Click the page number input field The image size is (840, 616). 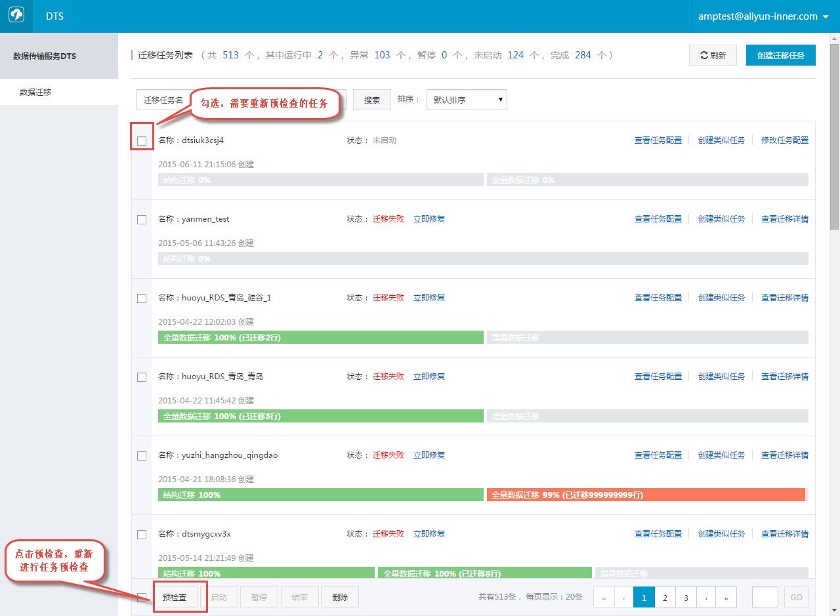point(765,598)
